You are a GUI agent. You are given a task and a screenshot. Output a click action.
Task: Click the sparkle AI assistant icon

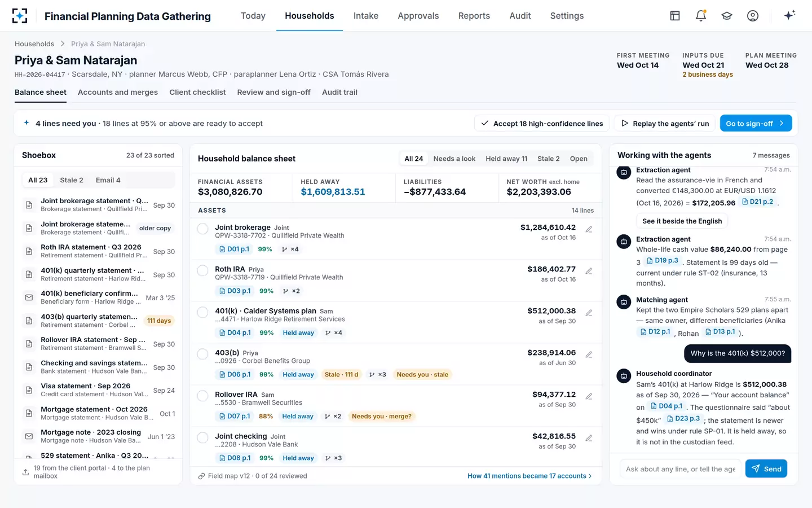[789, 15]
